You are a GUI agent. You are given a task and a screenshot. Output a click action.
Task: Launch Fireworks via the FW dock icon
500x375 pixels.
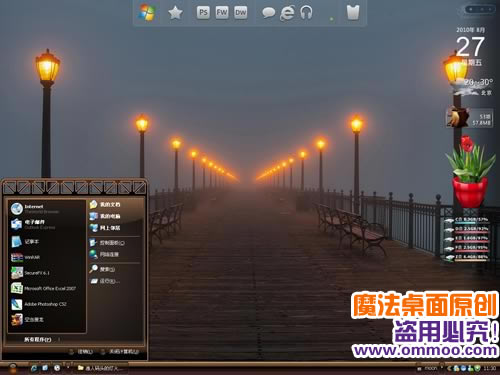222,13
